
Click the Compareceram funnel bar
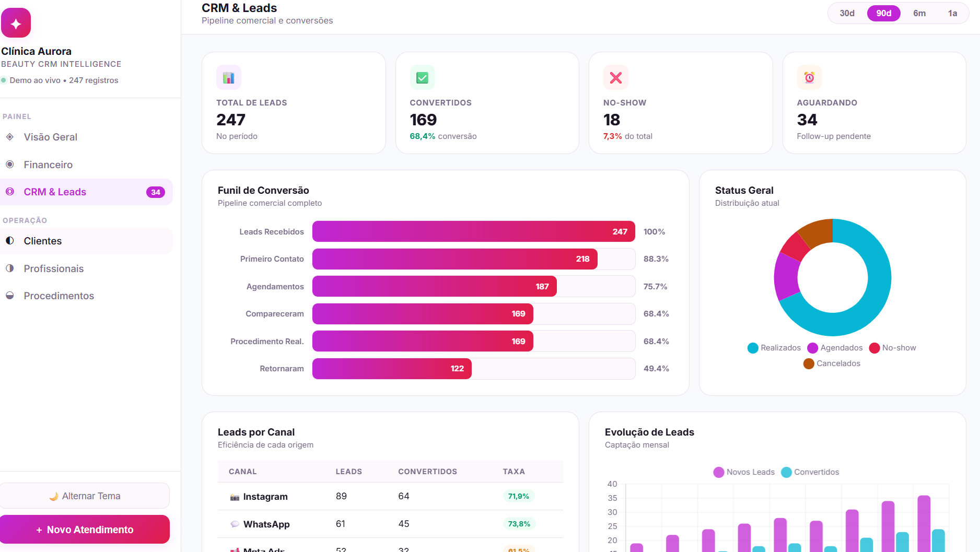(423, 314)
